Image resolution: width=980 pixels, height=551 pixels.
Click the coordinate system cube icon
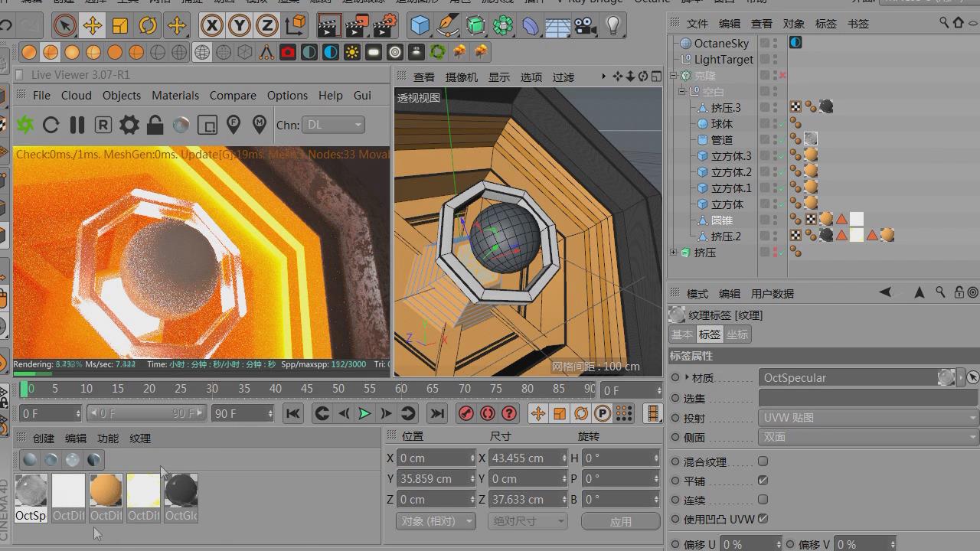(x=296, y=25)
